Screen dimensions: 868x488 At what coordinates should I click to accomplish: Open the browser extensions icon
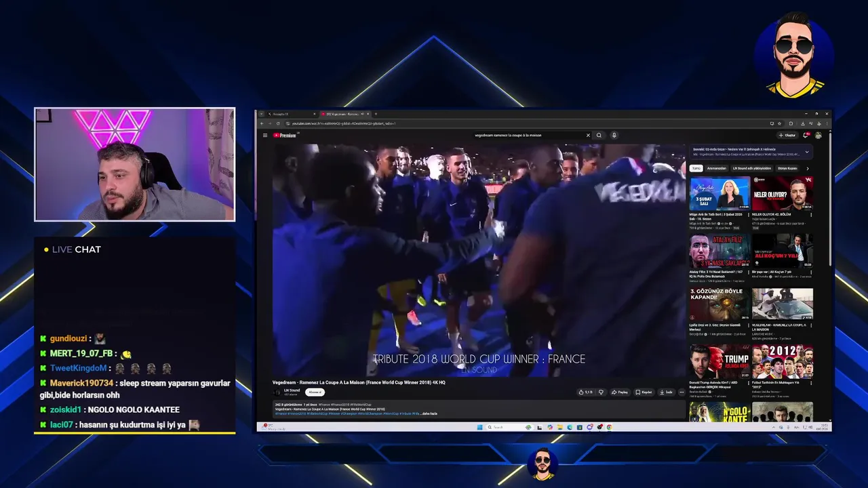click(x=791, y=123)
